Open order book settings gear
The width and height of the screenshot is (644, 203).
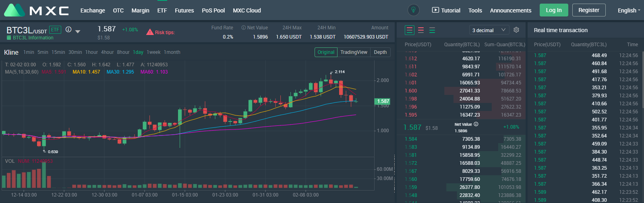(x=516, y=30)
